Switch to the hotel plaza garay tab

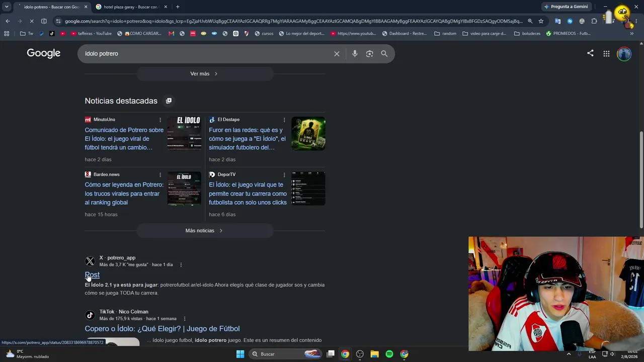point(131,7)
